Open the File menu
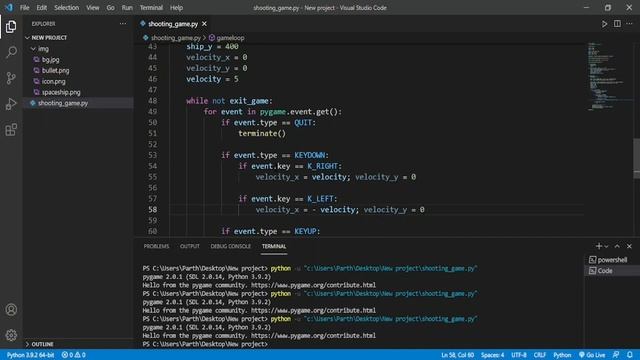The width and height of the screenshot is (640, 360). [x=24, y=8]
